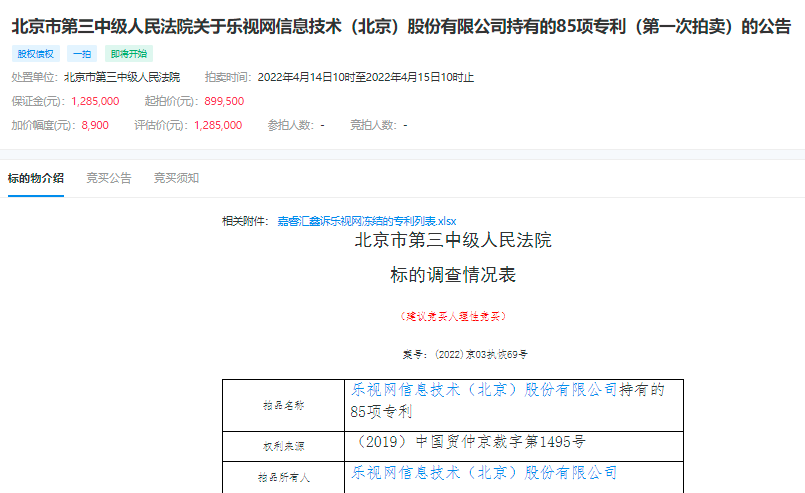The image size is (805, 493).
Task: Click the 中国贸仲京裁字第1495号 table cell
Action: (x=514, y=446)
